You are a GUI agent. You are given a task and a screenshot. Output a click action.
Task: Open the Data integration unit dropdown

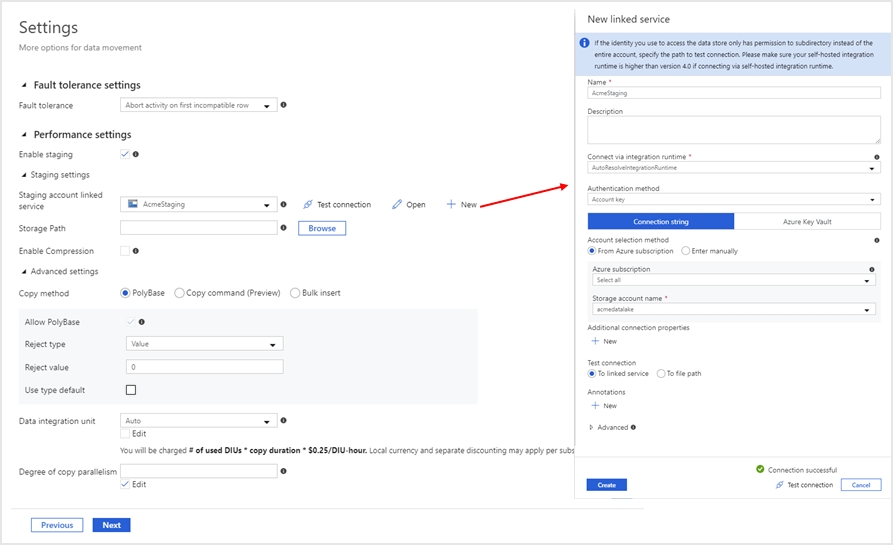[199, 421]
